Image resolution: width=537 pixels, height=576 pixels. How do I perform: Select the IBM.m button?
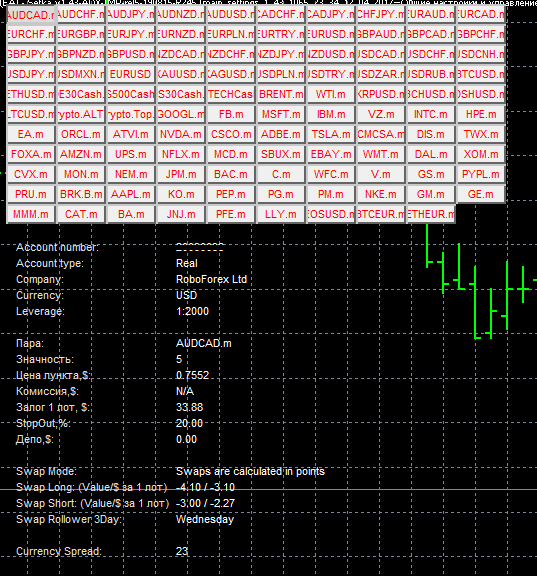click(x=331, y=114)
